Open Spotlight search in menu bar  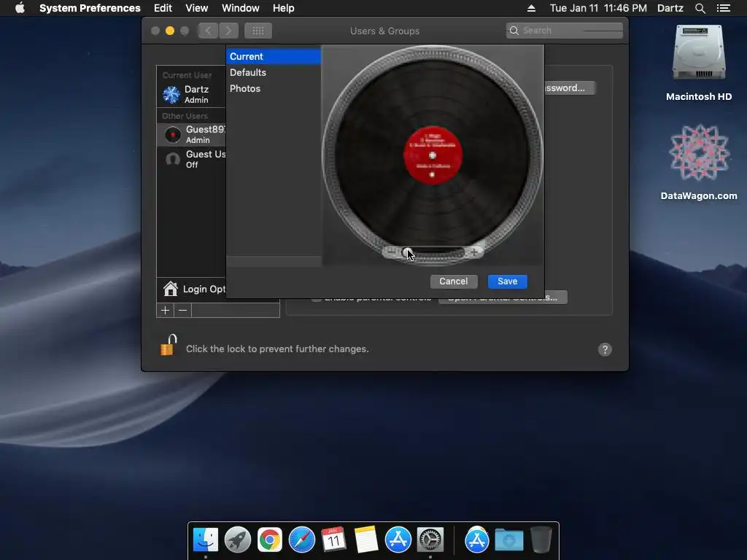click(700, 8)
